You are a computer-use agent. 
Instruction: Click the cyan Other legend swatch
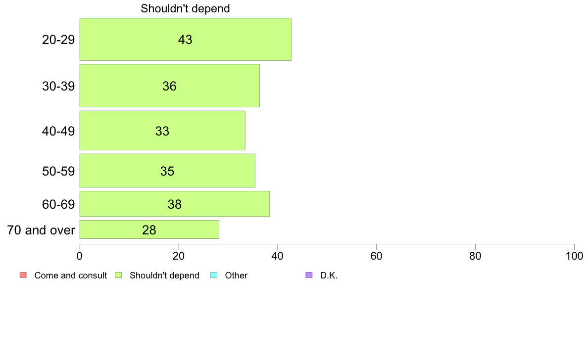tap(214, 275)
